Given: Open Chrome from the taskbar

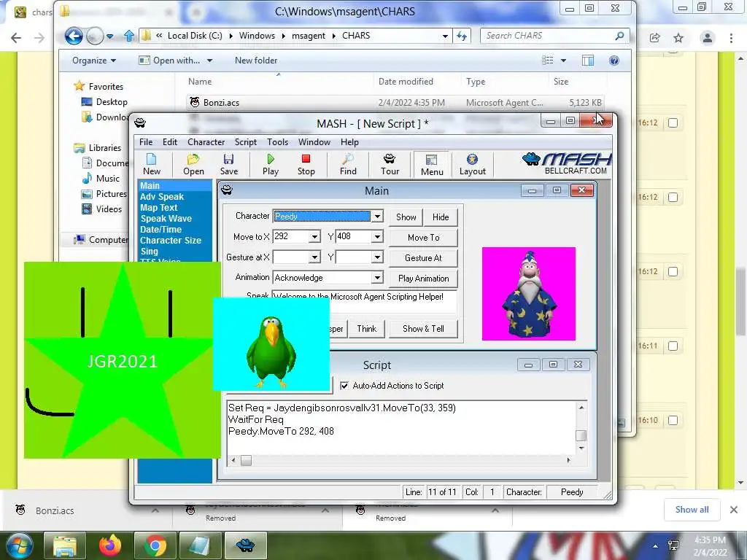Looking at the screenshot, I should tap(155, 545).
